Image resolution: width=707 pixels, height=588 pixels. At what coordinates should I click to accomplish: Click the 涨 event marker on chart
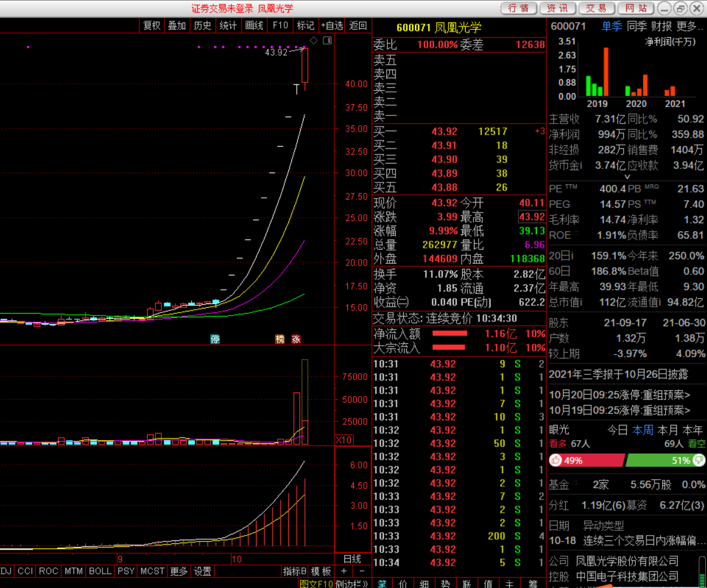click(x=296, y=339)
